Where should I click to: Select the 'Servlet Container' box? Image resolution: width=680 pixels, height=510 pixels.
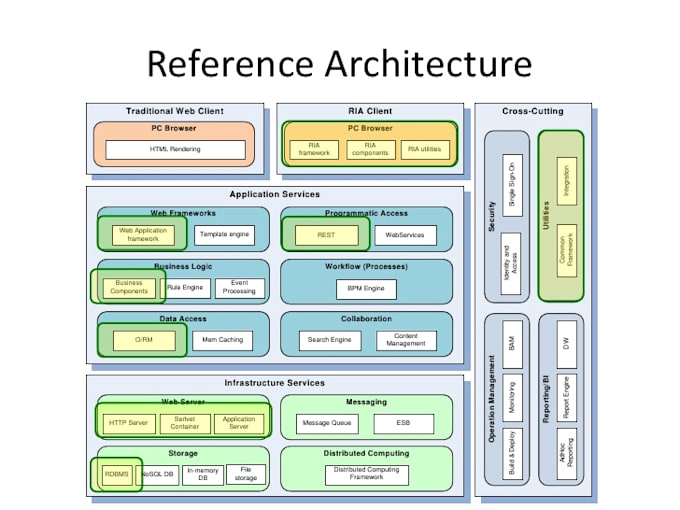click(x=185, y=423)
